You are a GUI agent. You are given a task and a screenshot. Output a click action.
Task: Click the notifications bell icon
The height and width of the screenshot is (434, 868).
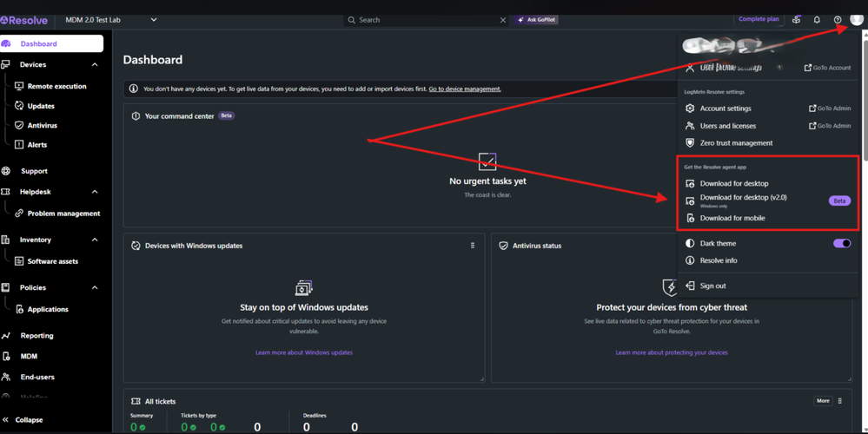817,20
